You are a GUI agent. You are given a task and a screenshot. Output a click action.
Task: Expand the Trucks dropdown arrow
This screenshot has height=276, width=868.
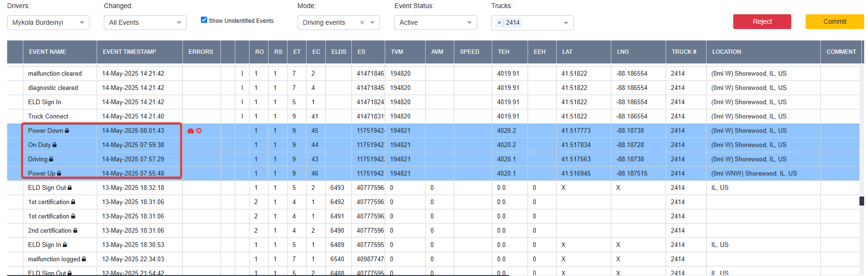[x=566, y=23]
